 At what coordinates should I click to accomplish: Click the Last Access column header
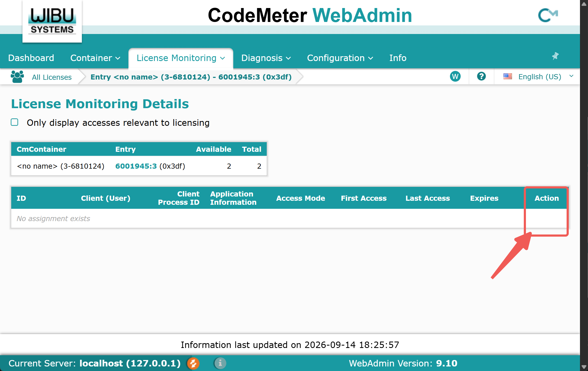pos(427,198)
